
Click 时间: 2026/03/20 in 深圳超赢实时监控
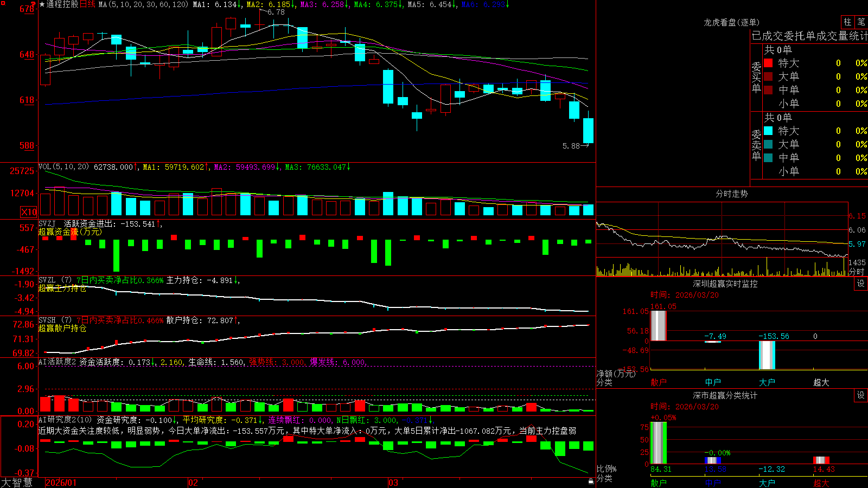point(685,295)
